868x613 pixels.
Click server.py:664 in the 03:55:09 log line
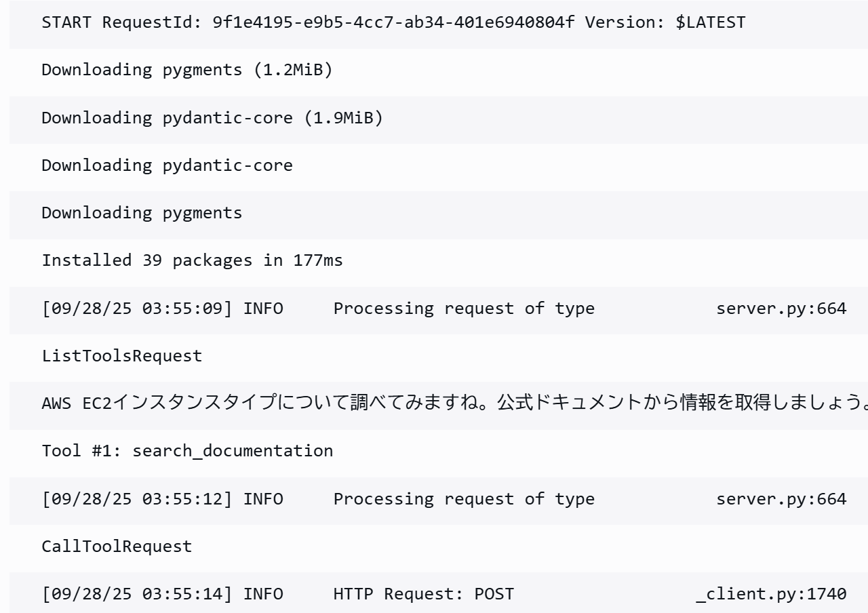click(781, 309)
